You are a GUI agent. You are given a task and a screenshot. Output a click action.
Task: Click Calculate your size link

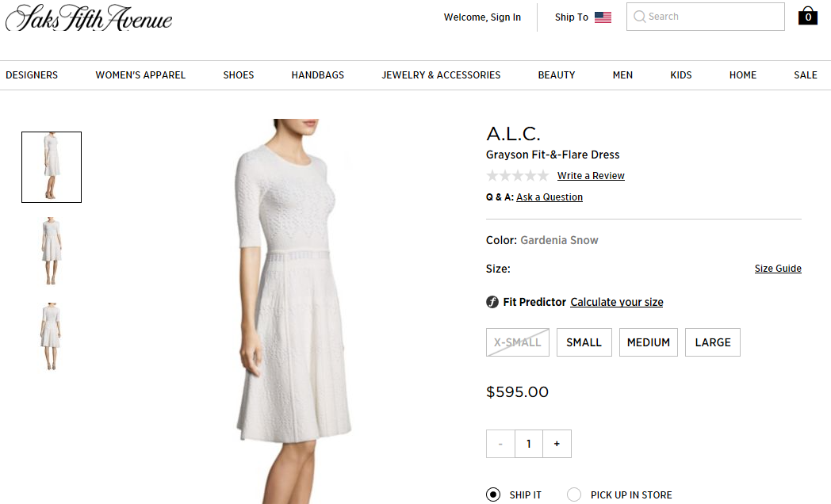click(617, 302)
